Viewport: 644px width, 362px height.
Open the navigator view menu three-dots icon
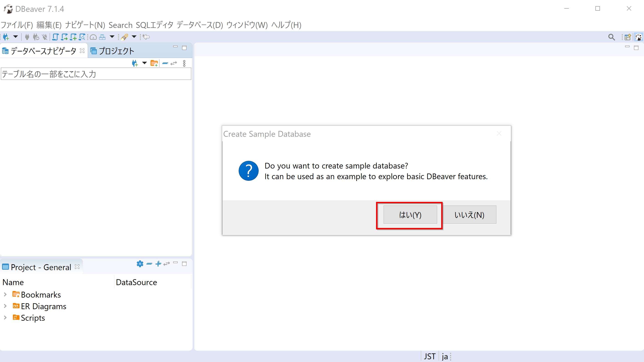click(x=184, y=64)
